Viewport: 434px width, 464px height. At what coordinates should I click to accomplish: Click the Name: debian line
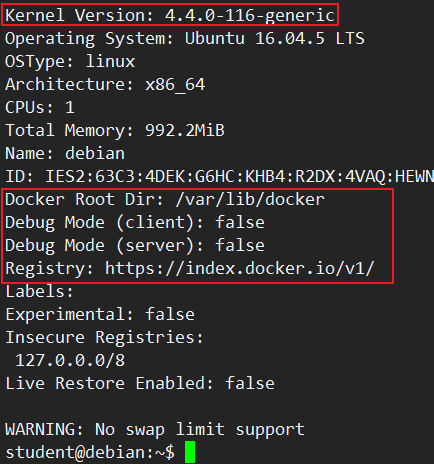click(65, 153)
